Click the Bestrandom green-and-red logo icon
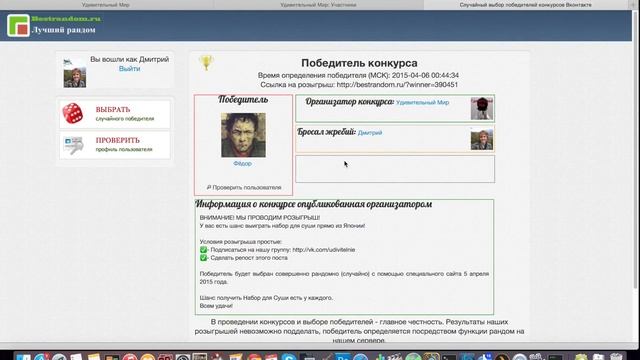 [x=18, y=25]
